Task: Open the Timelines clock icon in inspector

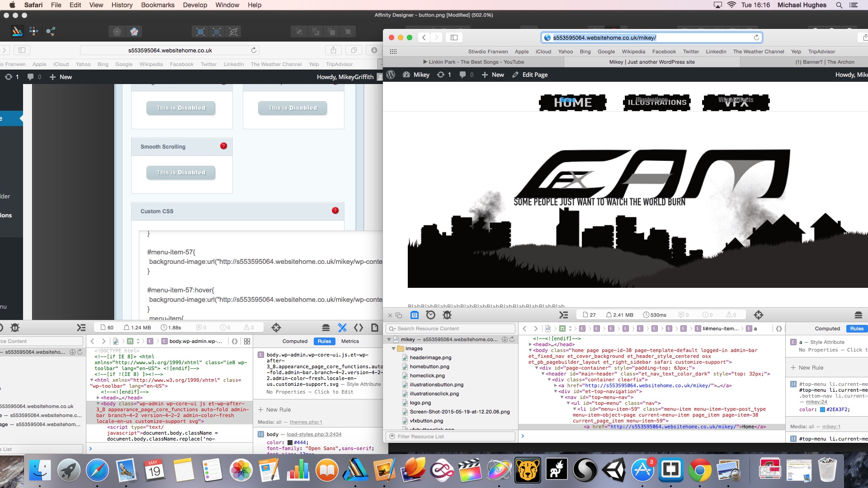Action: [431, 315]
